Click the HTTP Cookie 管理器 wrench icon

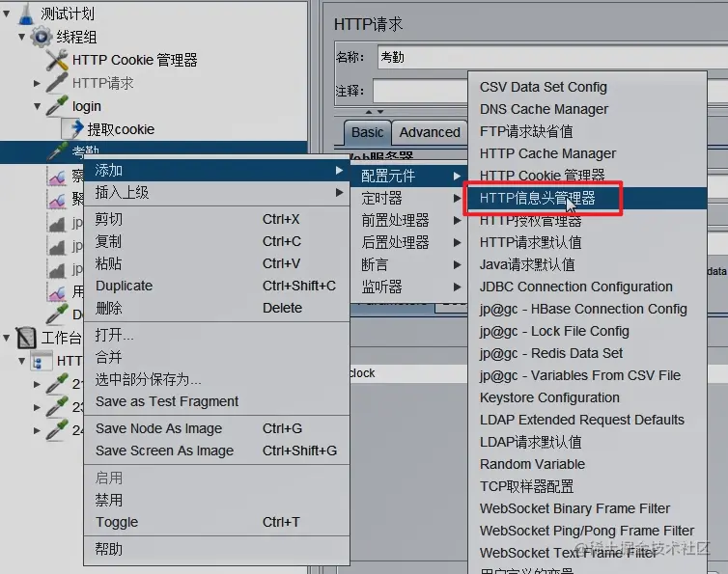(57, 60)
